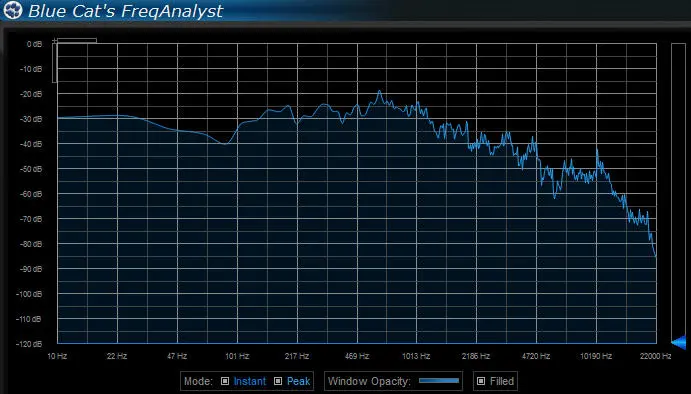This screenshot has height=394, width=691.
Task: Click the "Mode:" label
Action: tap(198, 381)
